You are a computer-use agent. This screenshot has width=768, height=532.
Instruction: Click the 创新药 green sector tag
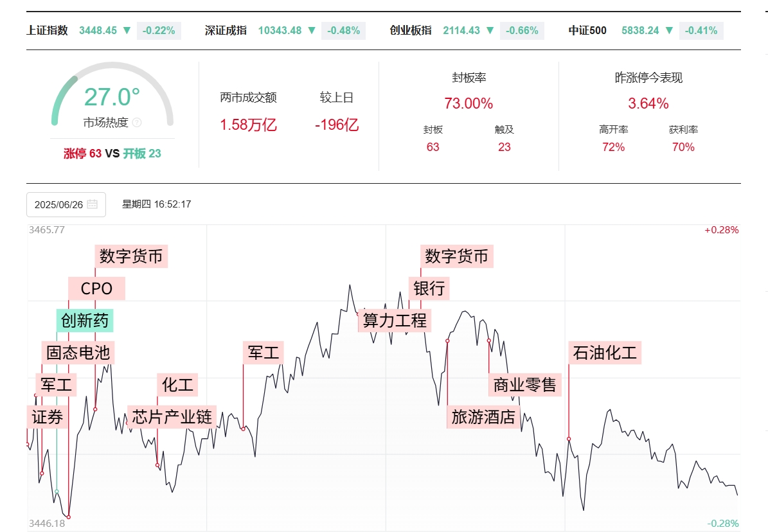85,320
